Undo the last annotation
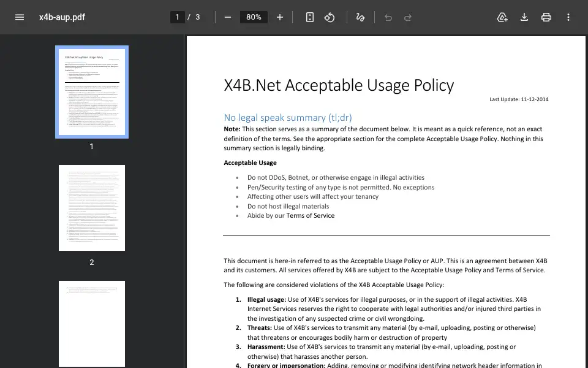588x368 pixels. [388, 17]
